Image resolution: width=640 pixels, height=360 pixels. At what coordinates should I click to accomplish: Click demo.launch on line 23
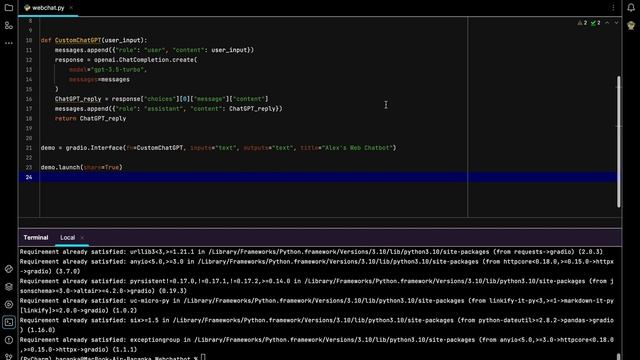pyautogui.click(x=60, y=167)
